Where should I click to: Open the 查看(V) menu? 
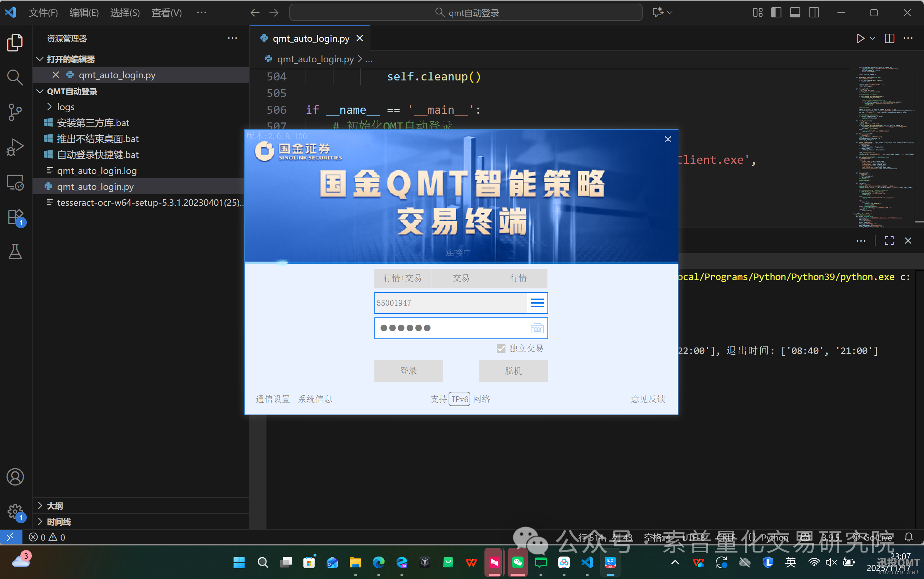[166, 12]
